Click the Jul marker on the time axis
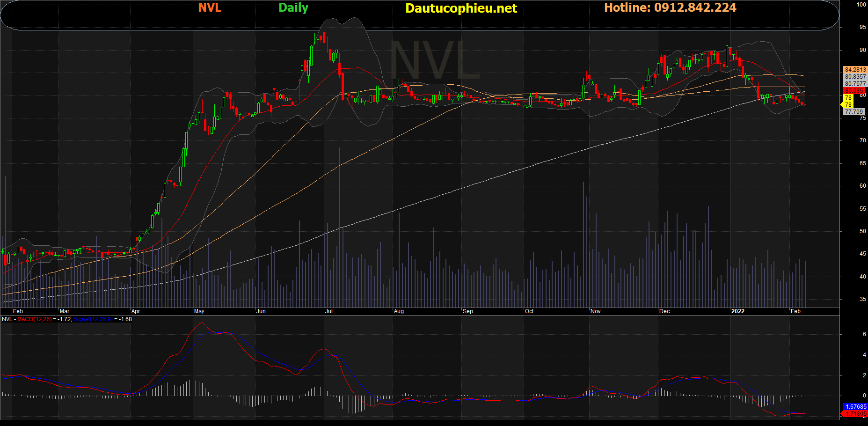The image size is (868, 426). (x=329, y=311)
